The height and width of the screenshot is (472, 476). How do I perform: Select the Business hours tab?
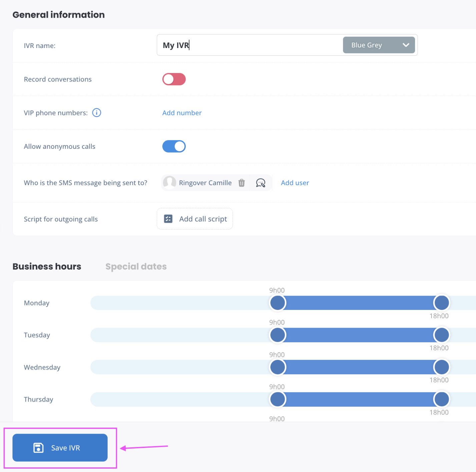[x=47, y=267]
